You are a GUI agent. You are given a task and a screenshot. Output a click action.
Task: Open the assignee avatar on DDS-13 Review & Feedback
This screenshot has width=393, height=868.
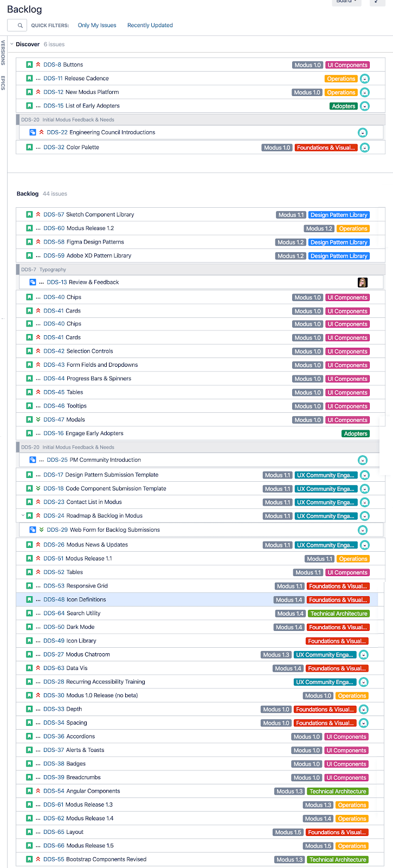click(x=362, y=282)
